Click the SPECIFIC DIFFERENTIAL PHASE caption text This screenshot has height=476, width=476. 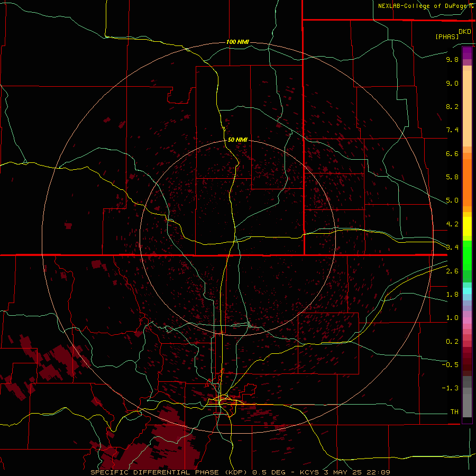(x=154, y=472)
